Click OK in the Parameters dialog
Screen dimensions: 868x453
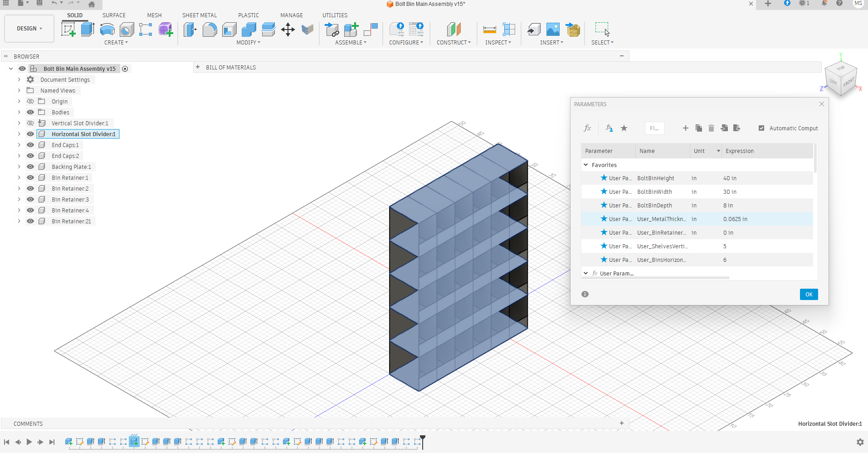(x=809, y=294)
